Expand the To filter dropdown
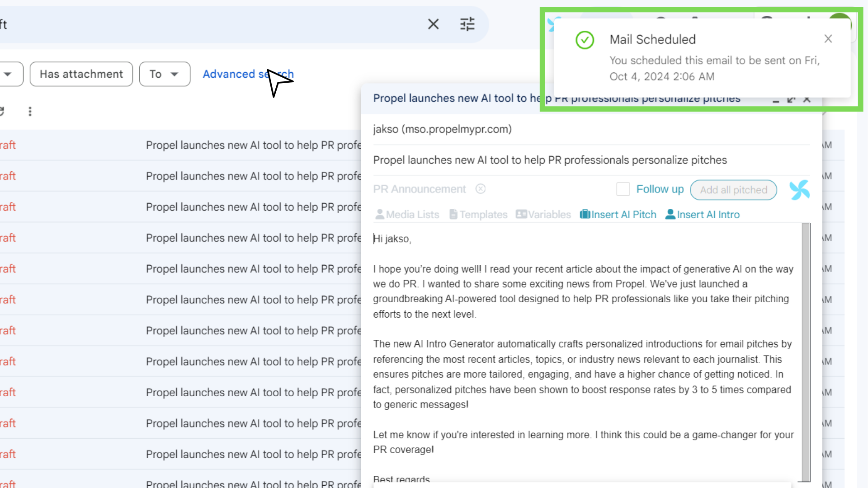This screenshot has height=488, width=868. coord(165,74)
